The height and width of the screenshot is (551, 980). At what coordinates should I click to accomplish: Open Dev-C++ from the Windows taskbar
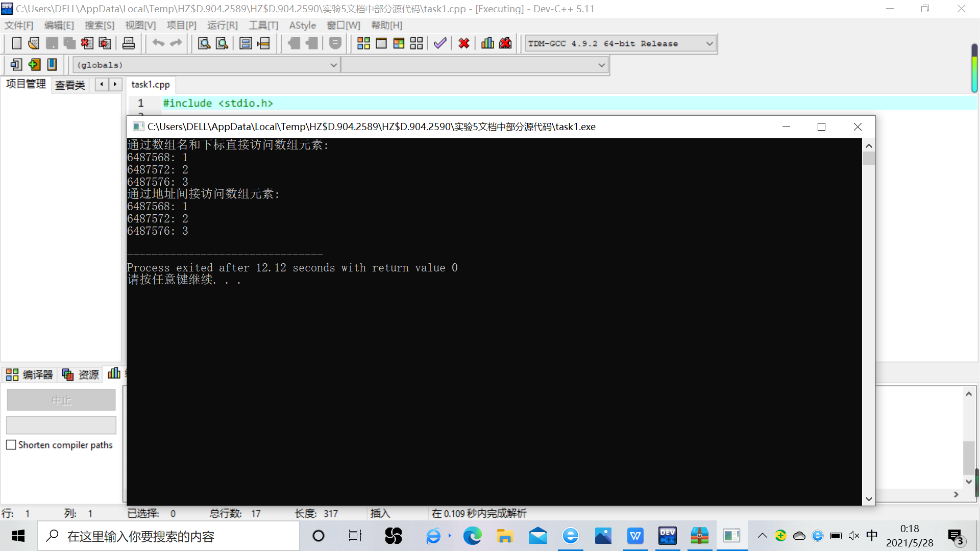pyautogui.click(x=667, y=536)
